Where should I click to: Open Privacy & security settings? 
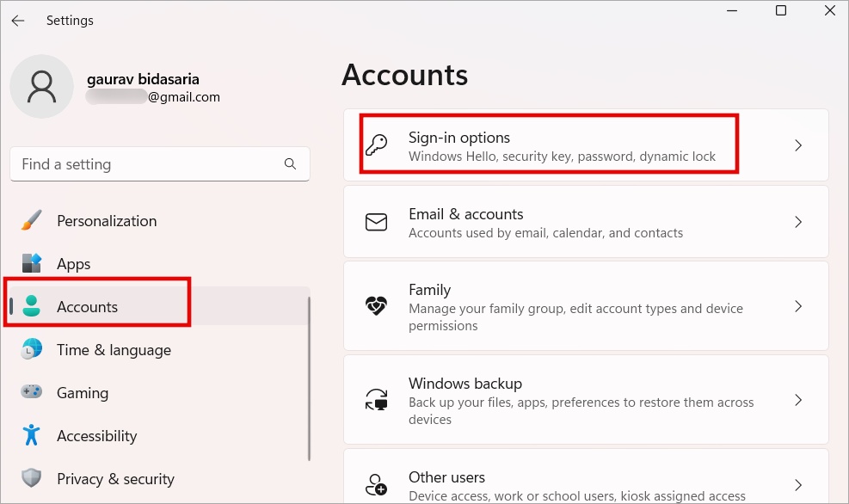[160, 478]
